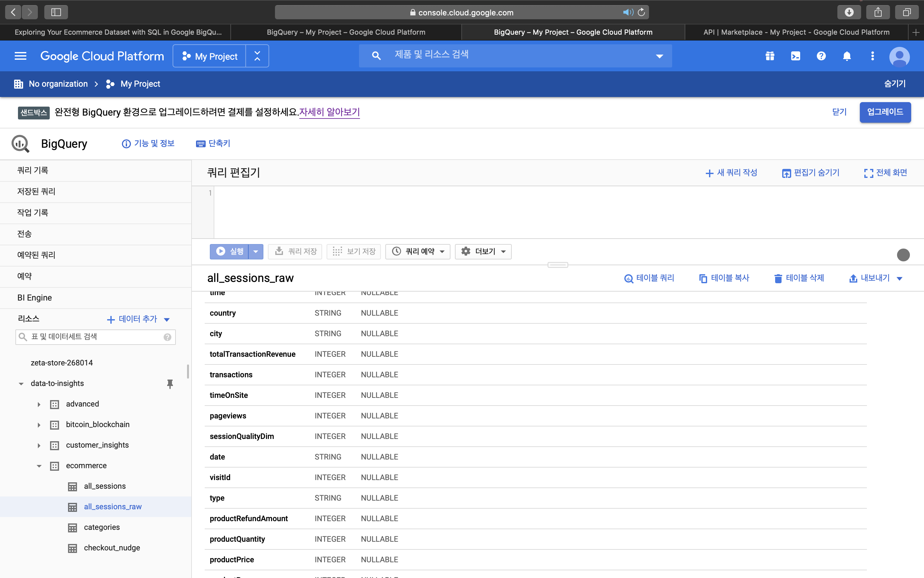This screenshot has height=578, width=924.
Task: Click the all_sessions table icon
Action: [73, 486]
